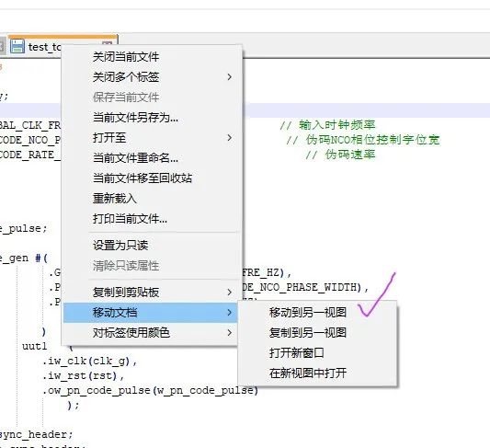Click 对标签使用颜色 menu label
Image resolution: width=490 pixels, height=448 pixels.
coord(131,333)
